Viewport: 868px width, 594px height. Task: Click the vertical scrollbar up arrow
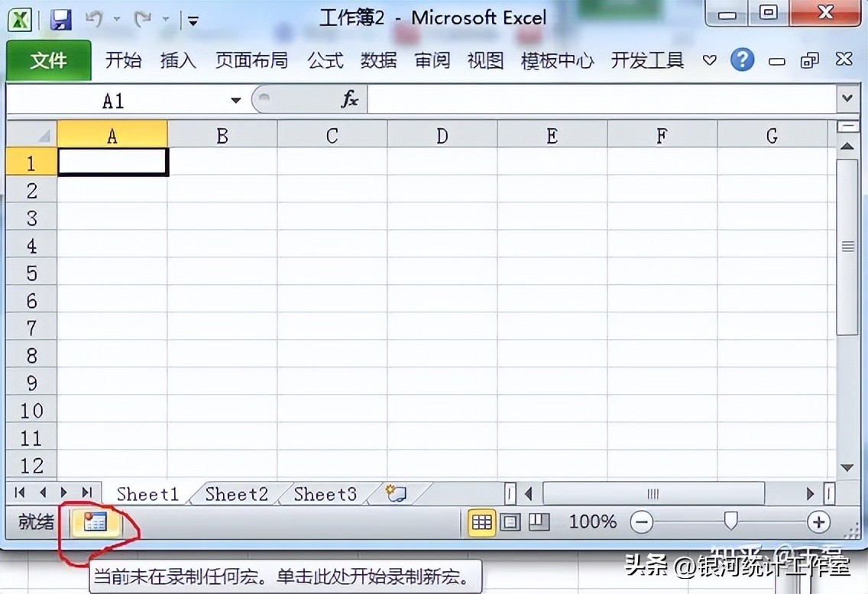click(847, 146)
